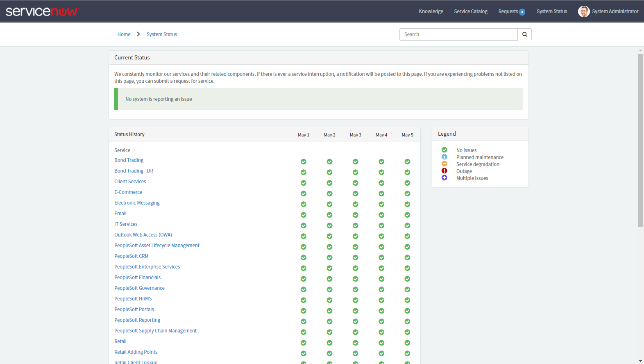Open the Retail service link
The height and width of the screenshot is (364, 644).
(120, 341)
